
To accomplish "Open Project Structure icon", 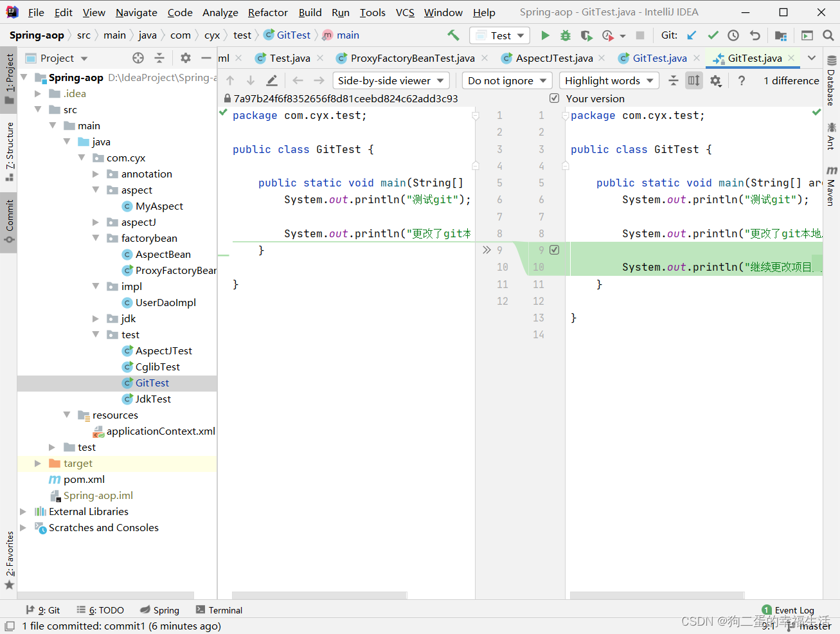I will click(x=781, y=35).
